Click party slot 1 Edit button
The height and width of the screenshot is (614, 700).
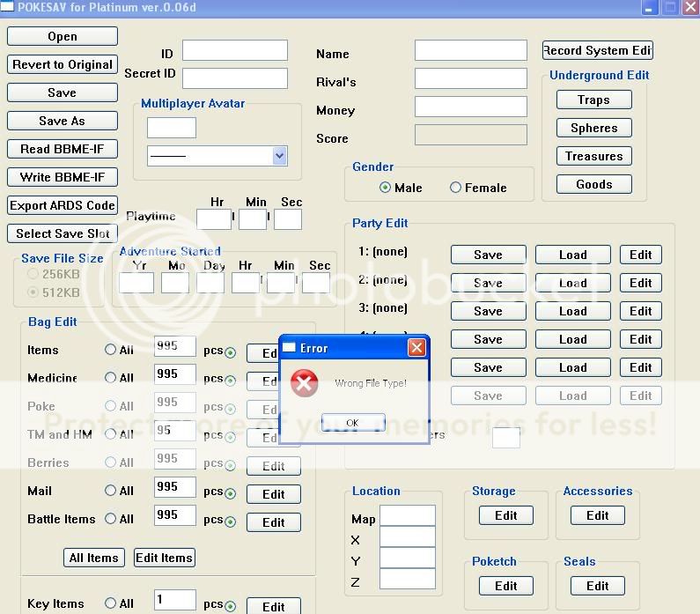click(641, 255)
